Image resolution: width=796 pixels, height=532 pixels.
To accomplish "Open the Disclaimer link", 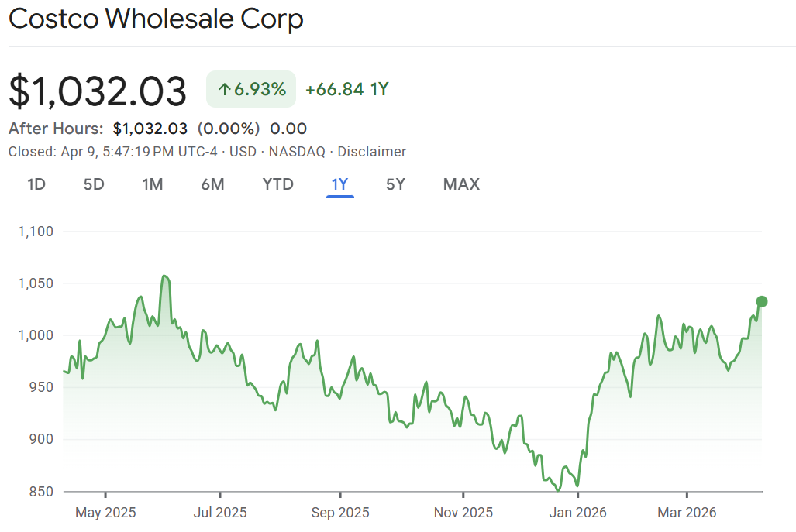I will coord(372,152).
